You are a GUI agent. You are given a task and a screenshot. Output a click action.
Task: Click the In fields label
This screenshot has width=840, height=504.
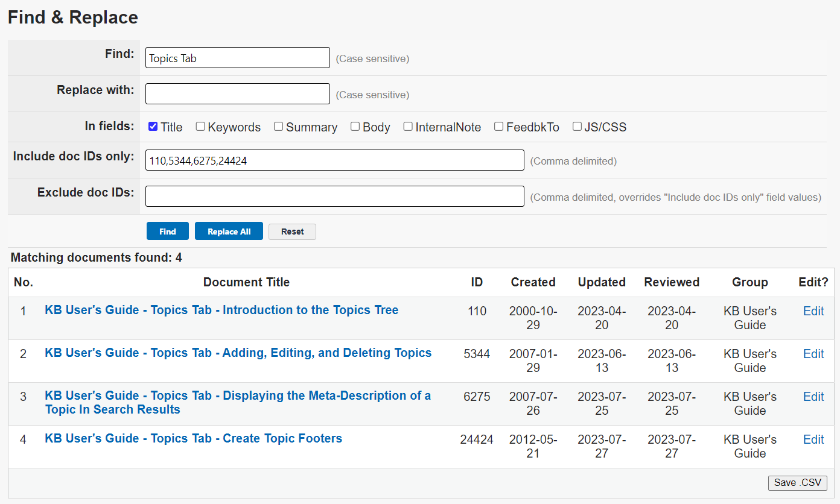click(x=109, y=126)
